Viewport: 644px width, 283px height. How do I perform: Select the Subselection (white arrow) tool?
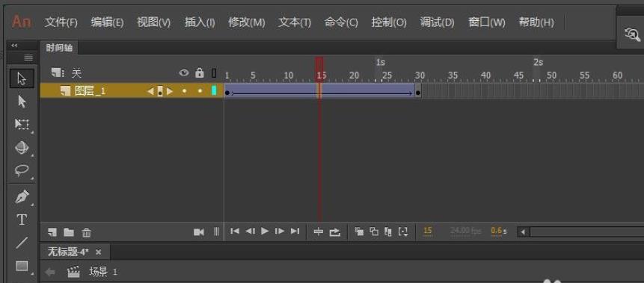coord(22,102)
